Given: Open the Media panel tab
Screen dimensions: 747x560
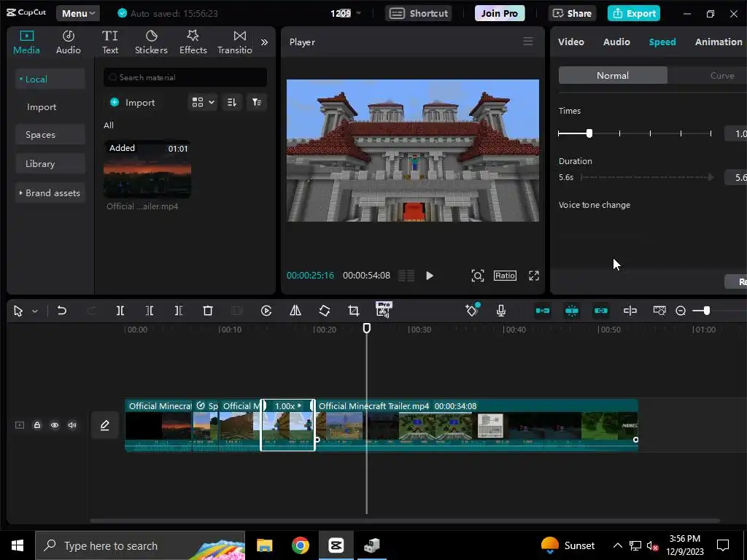Looking at the screenshot, I should [26, 42].
